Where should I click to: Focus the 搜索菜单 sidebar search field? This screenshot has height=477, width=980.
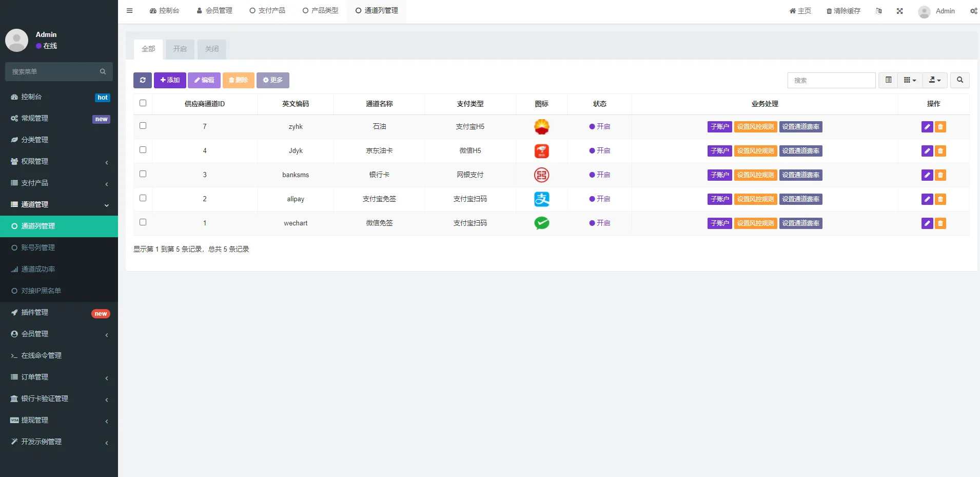tap(59, 71)
